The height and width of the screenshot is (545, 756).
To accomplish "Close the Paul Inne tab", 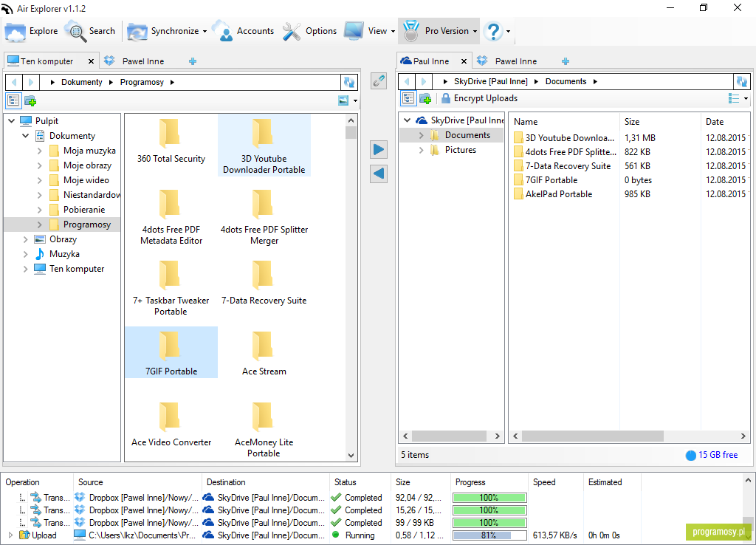I will (x=464, y=61).
